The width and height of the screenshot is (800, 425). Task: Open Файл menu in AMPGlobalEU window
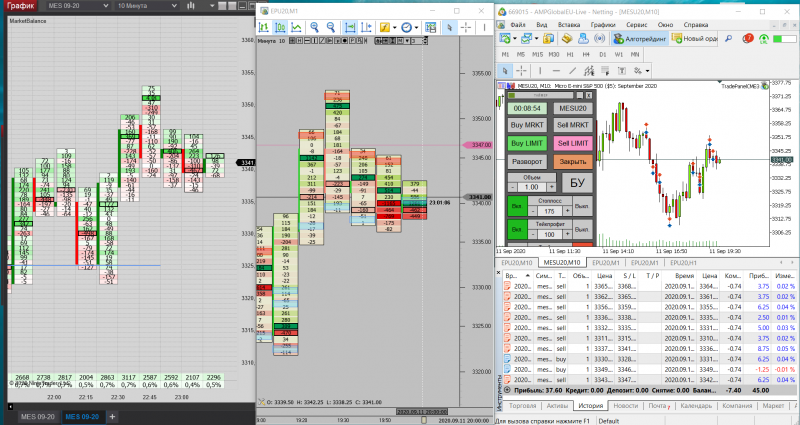coord(517,24)
